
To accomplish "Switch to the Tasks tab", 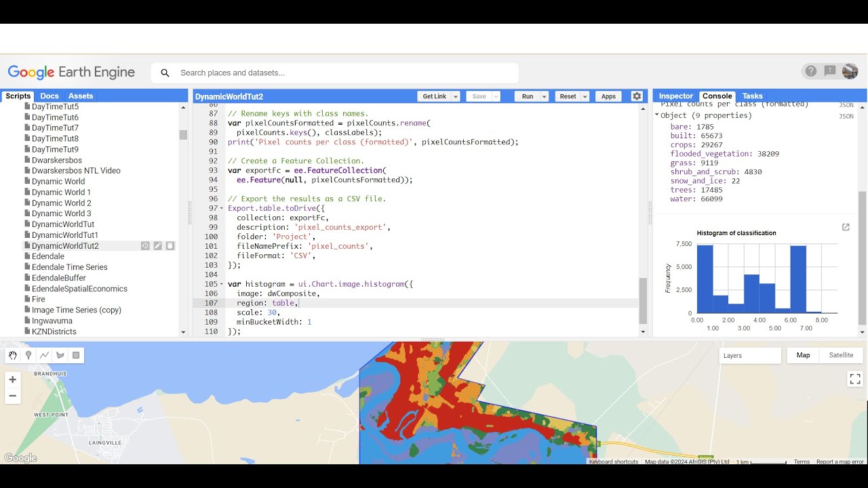I will [752, 96].
